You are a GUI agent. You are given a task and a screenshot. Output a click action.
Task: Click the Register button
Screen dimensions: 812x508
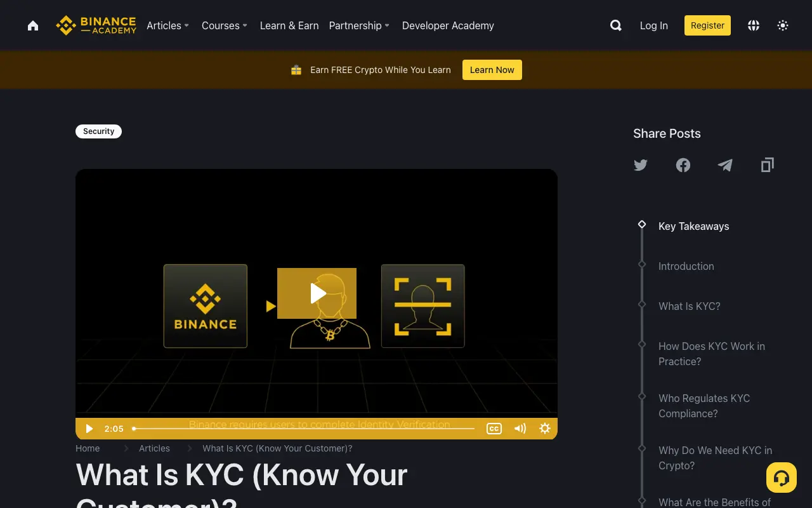[x=707, y=25]
